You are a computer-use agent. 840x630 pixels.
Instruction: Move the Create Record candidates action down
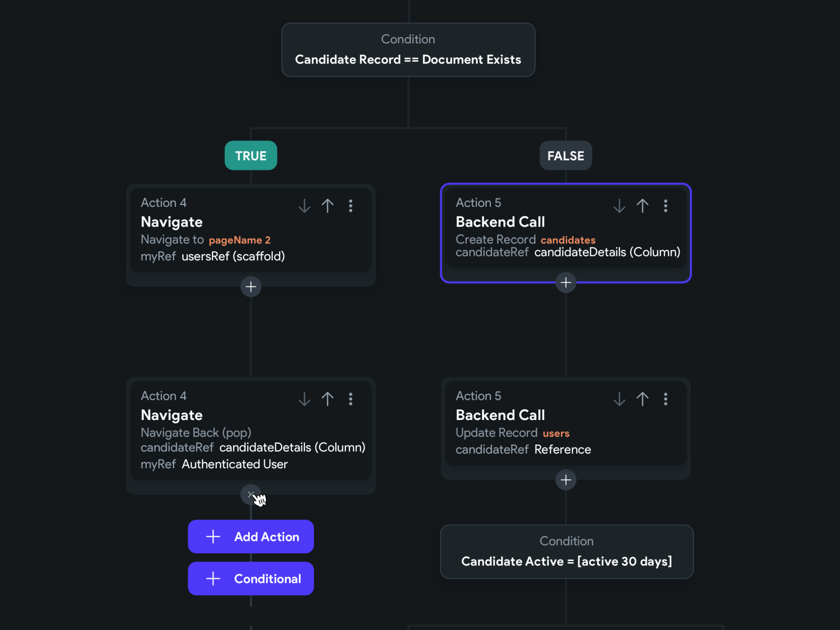pos(619,206)
